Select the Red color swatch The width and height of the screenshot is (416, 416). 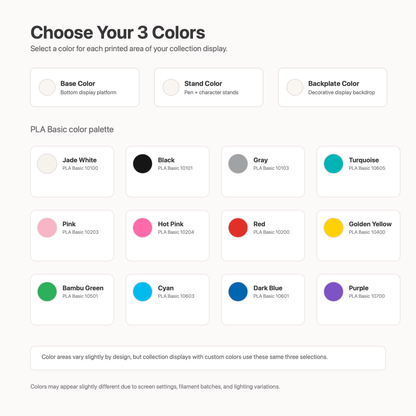238,228
